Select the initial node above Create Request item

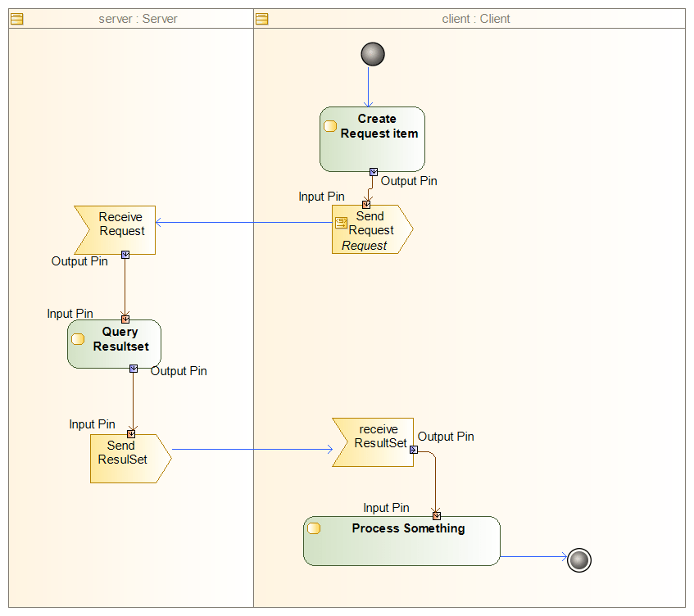(373, 54)
